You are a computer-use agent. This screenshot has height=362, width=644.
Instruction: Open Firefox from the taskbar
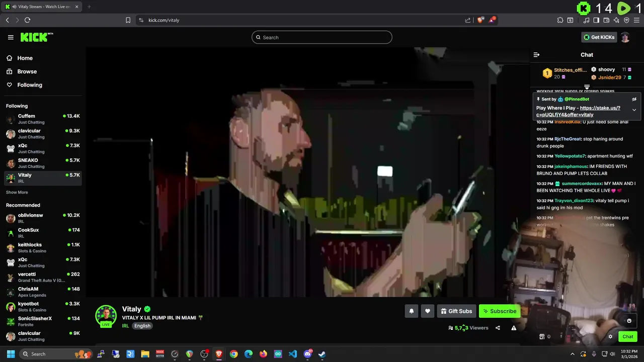pyautogui.click(x=263, y=354)
